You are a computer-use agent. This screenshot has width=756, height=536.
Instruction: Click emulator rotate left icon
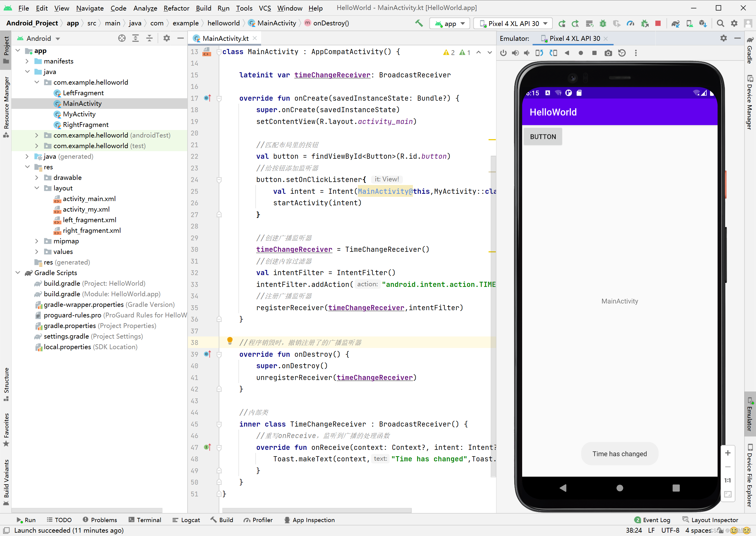[x=539, y=53]
